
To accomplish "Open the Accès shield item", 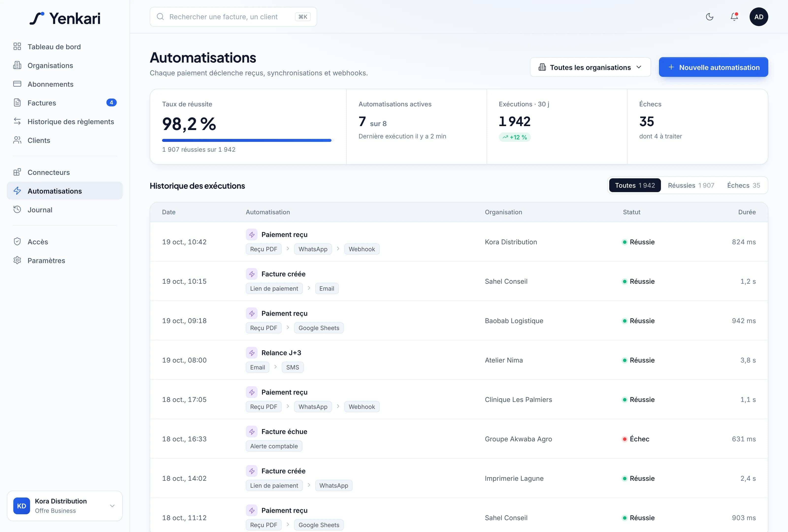I will coord(65,242).
